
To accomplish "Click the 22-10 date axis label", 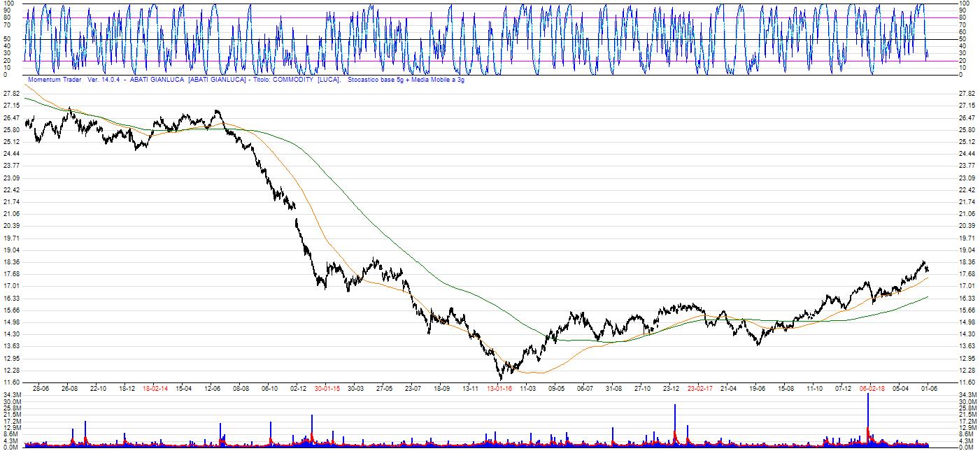I will [98, 387].
